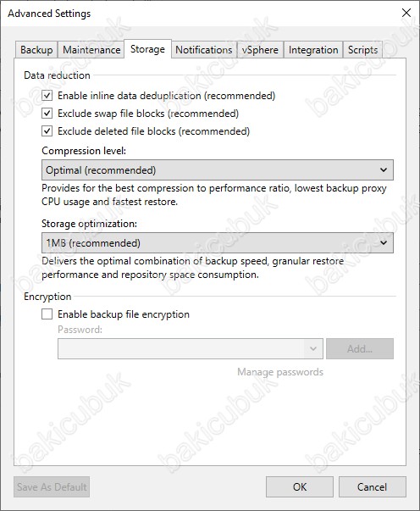Image resolution: width=420 pixels, height=511 pixels.
Task: Close the Advanced Settings dialog
Action: point(406,13)
